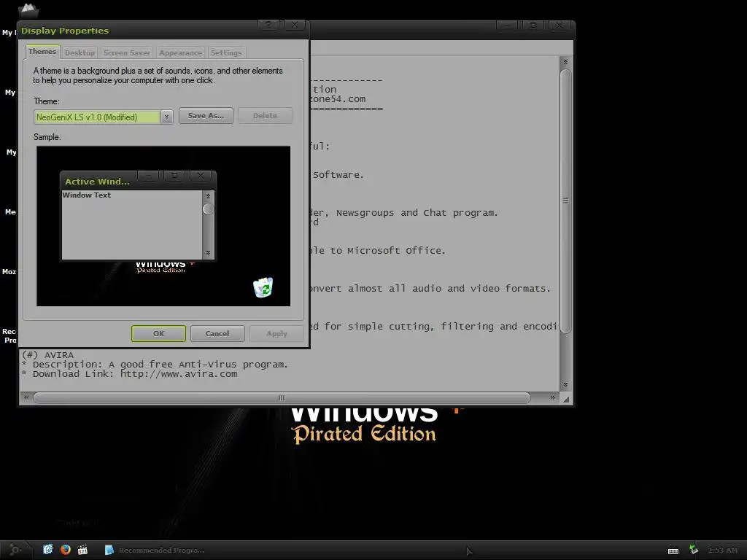Click the Apply button
Screen dimensions: 747x560
276,333
